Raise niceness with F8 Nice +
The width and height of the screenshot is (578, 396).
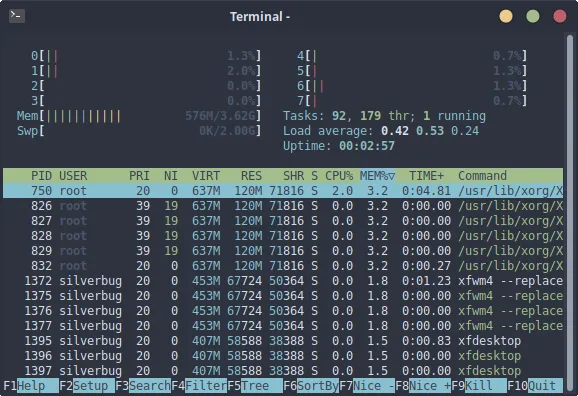pyautogui.click(x=423, y=386)
